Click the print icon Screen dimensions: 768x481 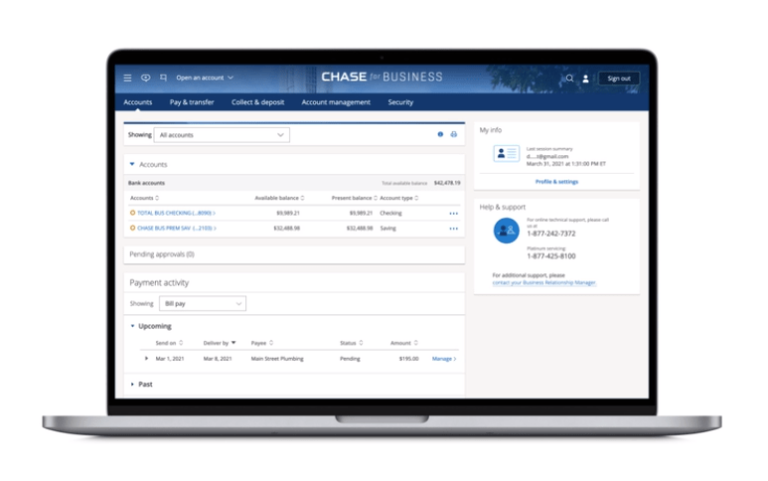454,134
